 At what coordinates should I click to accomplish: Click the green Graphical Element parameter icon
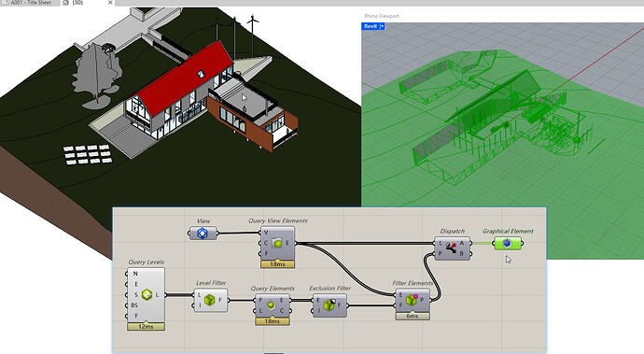[x=507, y=244]
